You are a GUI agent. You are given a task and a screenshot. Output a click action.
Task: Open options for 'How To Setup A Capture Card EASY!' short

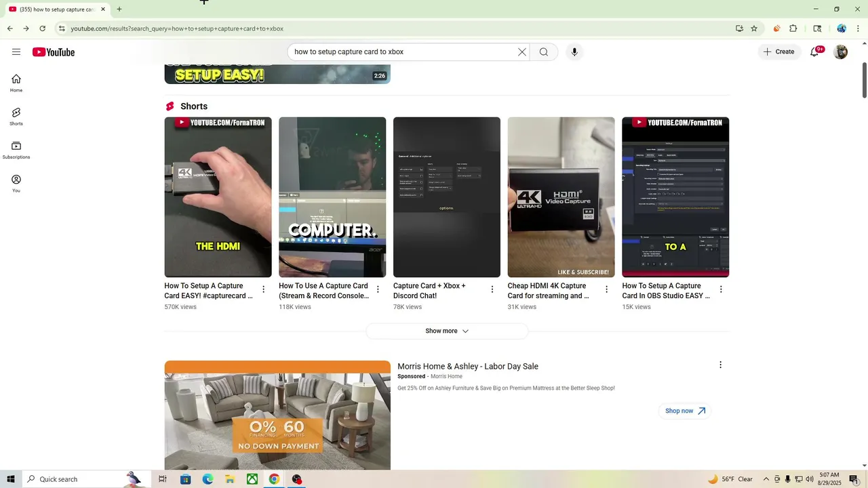point(264,289)
